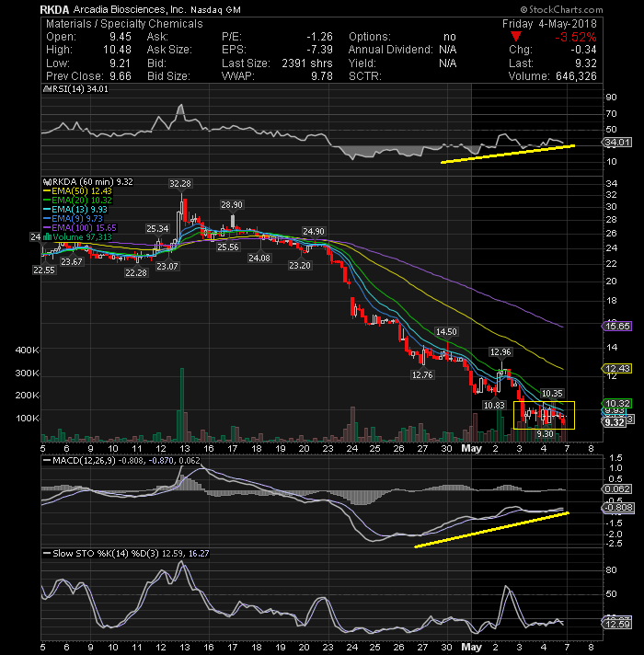Click the 10.83 price label
644x655 pixels.
pyautogui.click(x=494, y=405)
